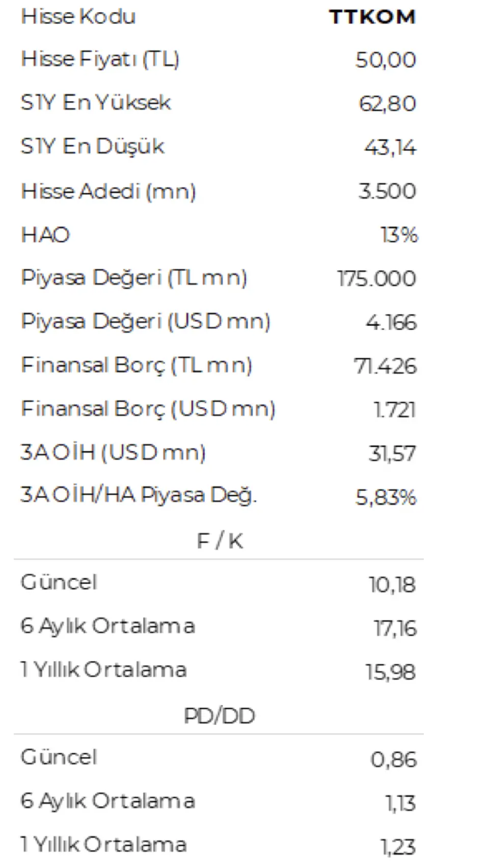Screen dimensions: 489x868
Task: Select the Piyasa Değeri (USD mn) value 4.166
Action: coord(391,323)
